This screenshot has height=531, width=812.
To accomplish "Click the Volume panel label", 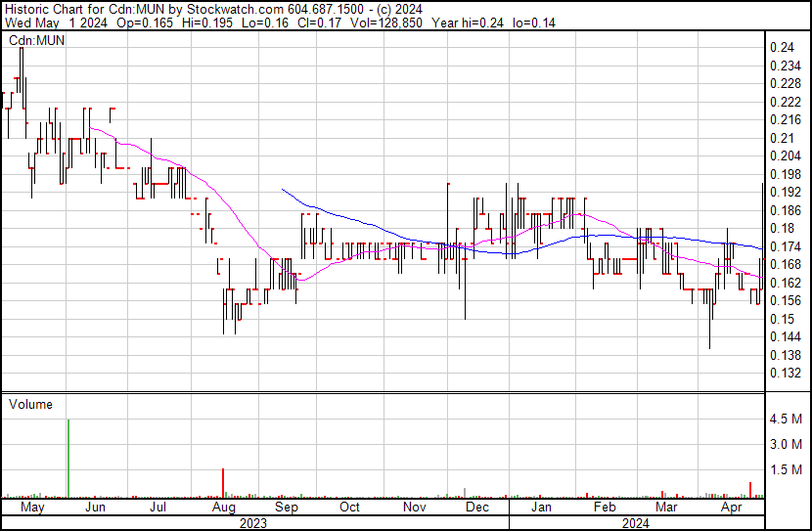I will 30,404.
